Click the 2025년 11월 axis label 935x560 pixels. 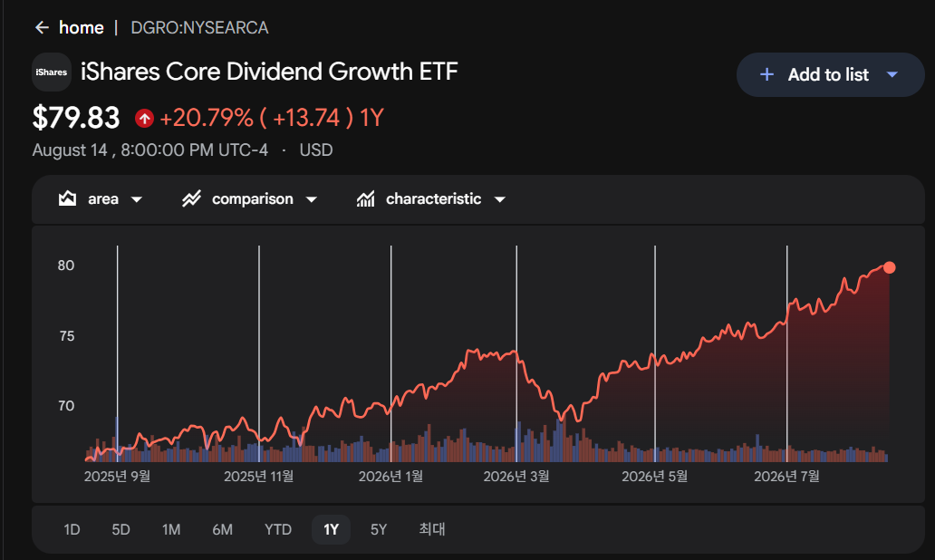(259, 477)
